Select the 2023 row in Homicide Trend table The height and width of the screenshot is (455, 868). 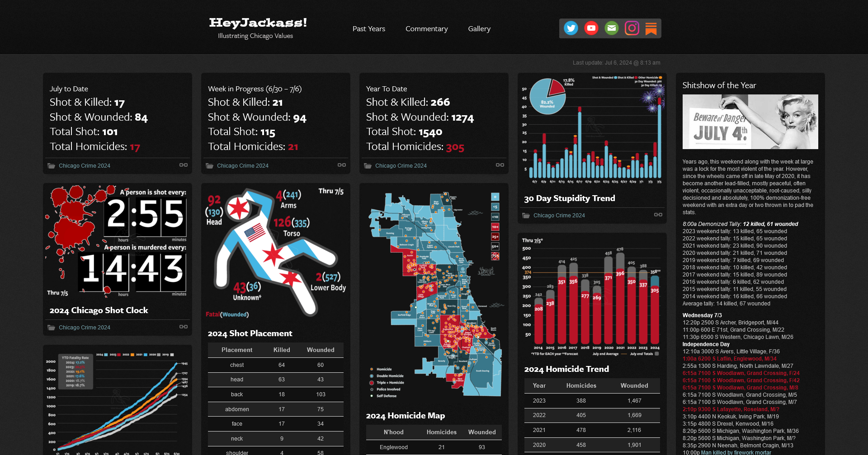[x=592, y=400]
